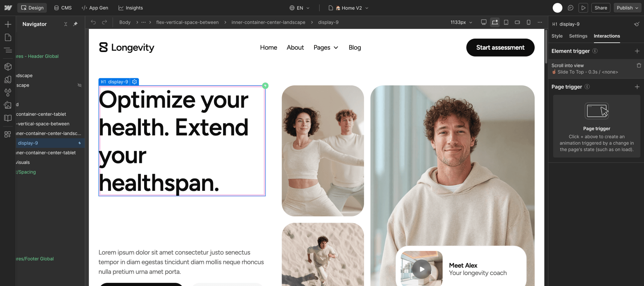
Task: Open the Pages panel icon
Action: pos(8,37)
